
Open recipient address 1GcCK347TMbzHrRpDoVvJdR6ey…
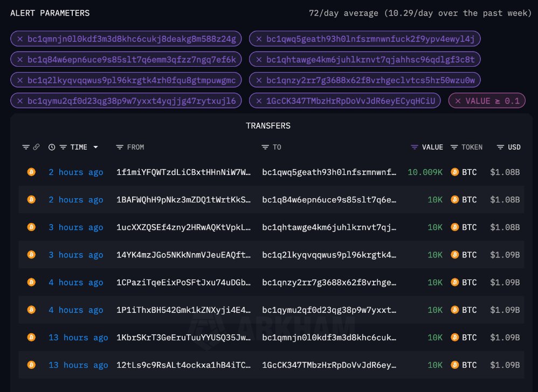[x=329, y=365]
